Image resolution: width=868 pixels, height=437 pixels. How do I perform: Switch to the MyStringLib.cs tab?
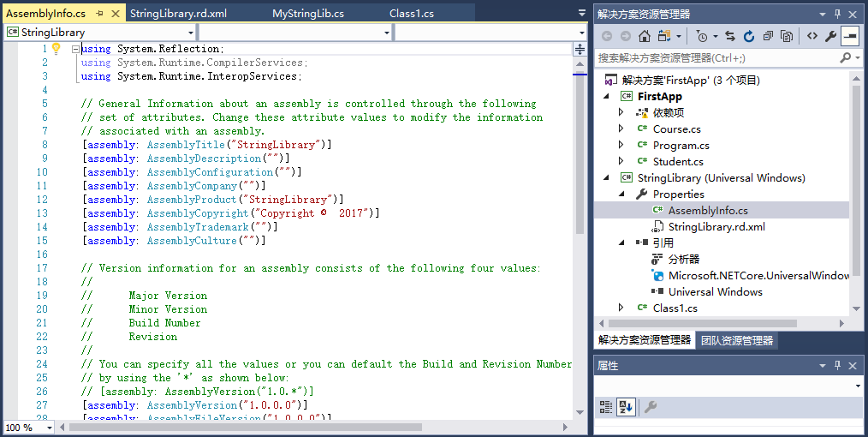pyautogui.click(x=308, y=14)
